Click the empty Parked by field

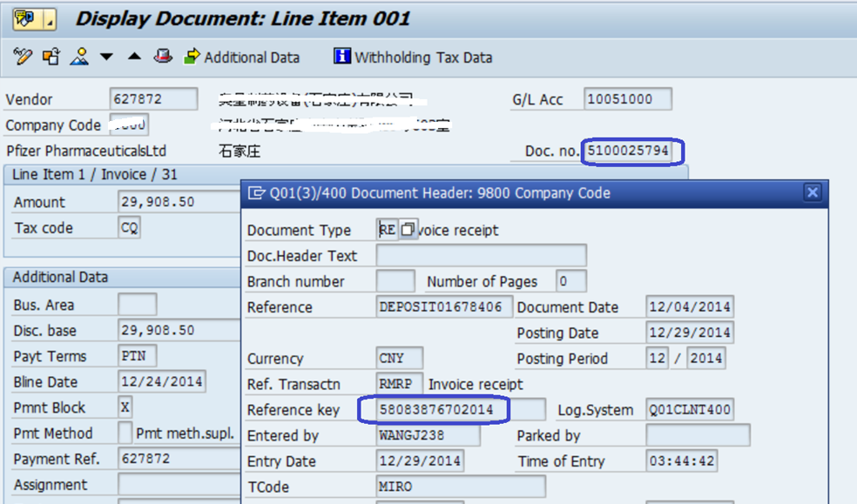(698, 434)
